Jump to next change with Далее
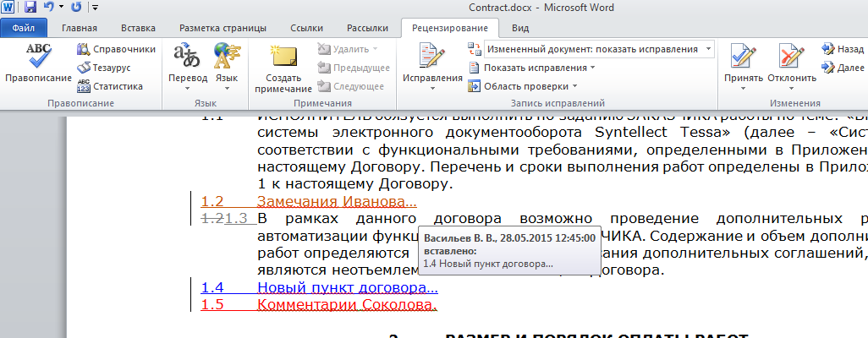The image size is (868, 338). tap(842, 68)
